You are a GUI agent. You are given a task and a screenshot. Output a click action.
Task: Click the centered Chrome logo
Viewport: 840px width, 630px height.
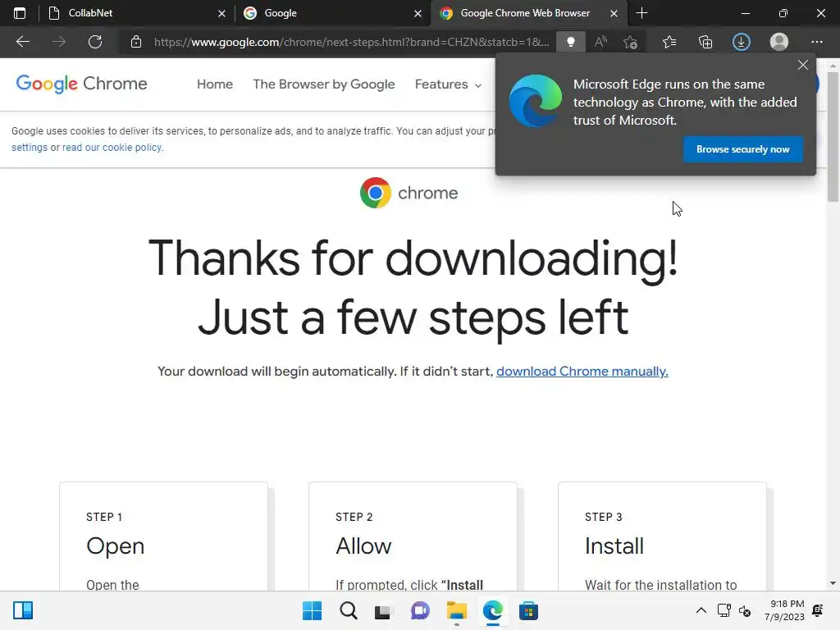[409, 193]
